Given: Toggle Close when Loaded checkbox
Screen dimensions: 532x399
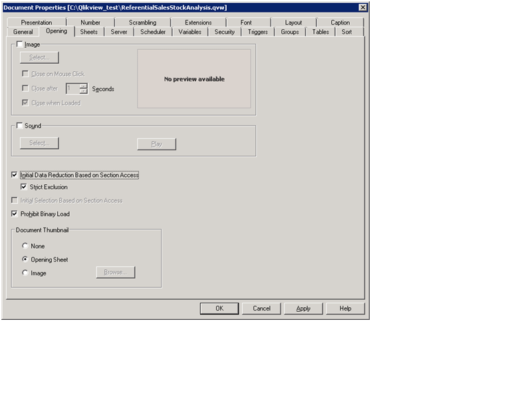Looking at the screenshot, I should (25, 102).
